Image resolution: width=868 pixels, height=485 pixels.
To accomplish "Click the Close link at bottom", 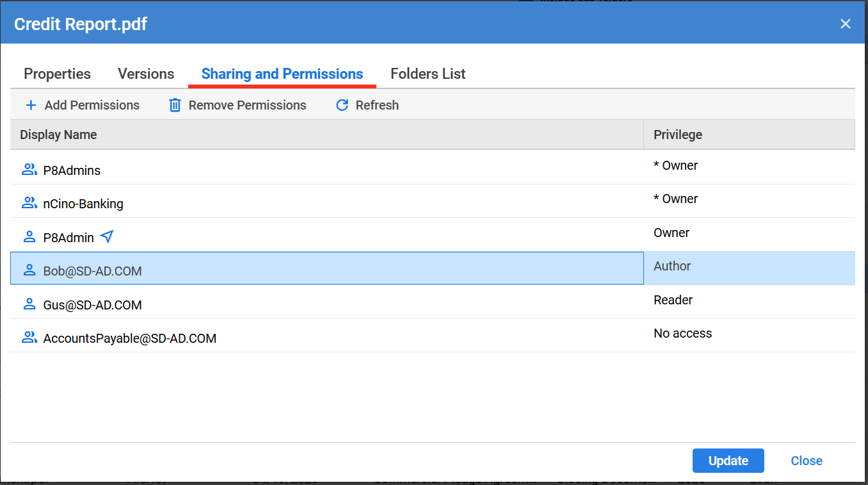I will coord(807,461).
